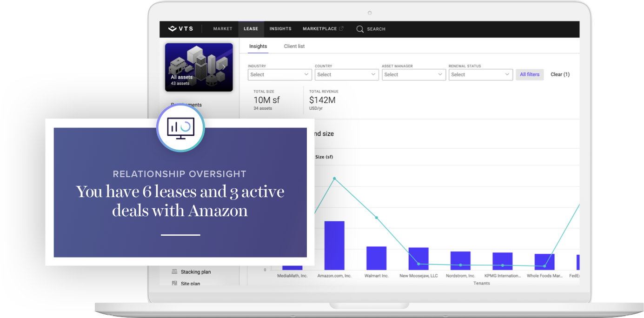Click the All filters button
This screenshot has height=318, width=644.
click(530, 74)
